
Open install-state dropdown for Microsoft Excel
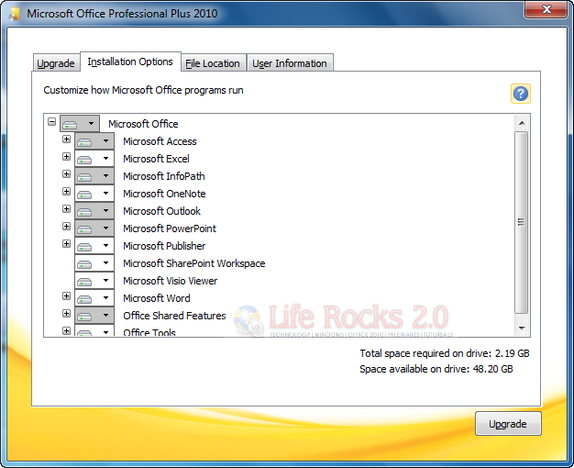pos(94,159)
